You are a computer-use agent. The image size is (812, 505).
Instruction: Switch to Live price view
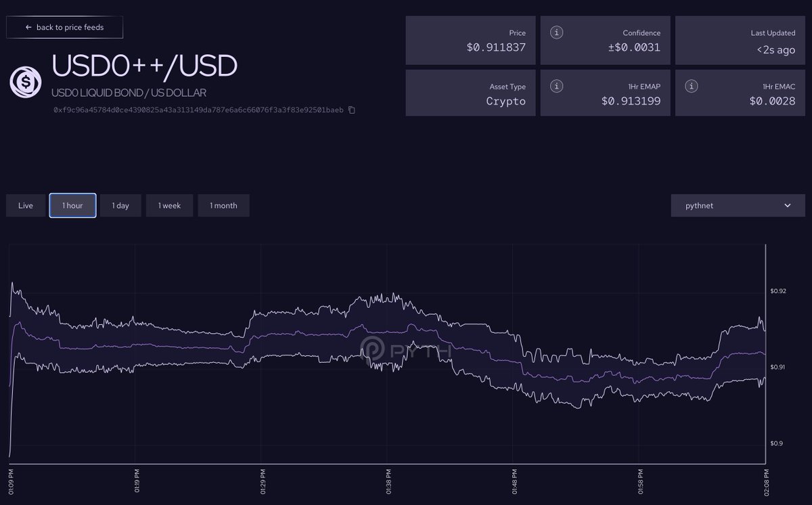point(25,205)
